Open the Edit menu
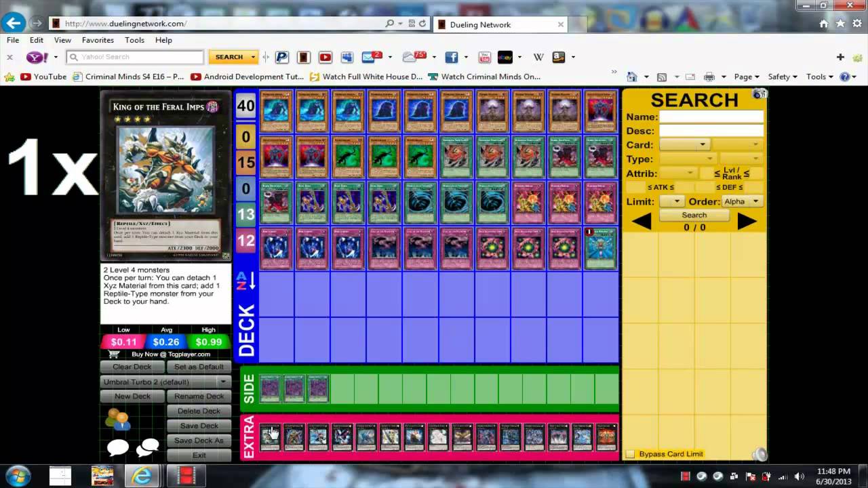 (x=37, y=40)
